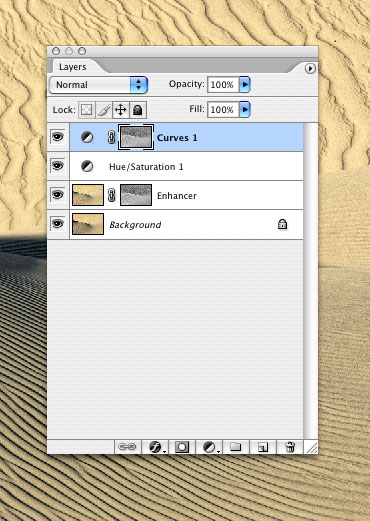Select the Enhancer layer name

pyautogui.click(x=177, y=196)
